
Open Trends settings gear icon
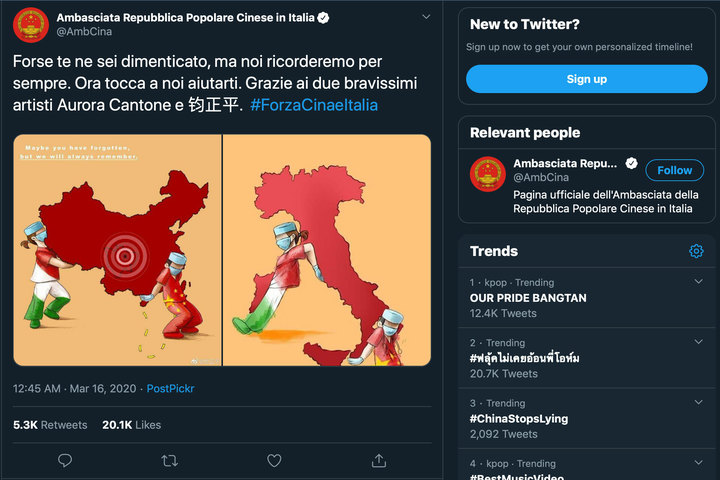click(696, 251)
